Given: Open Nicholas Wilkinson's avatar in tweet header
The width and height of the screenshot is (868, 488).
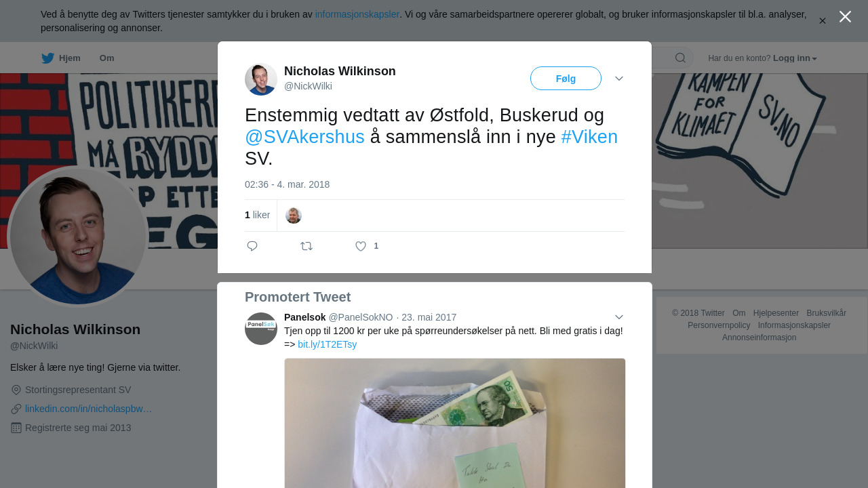Looking at the screenshot, I should pyautogui.click(x=261, y=79).
